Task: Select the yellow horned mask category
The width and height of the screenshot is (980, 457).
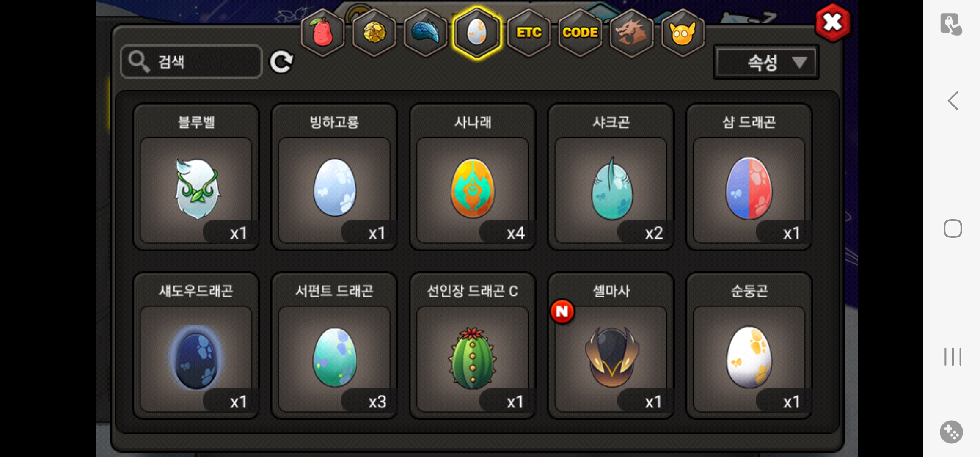Action: (683, 33)
